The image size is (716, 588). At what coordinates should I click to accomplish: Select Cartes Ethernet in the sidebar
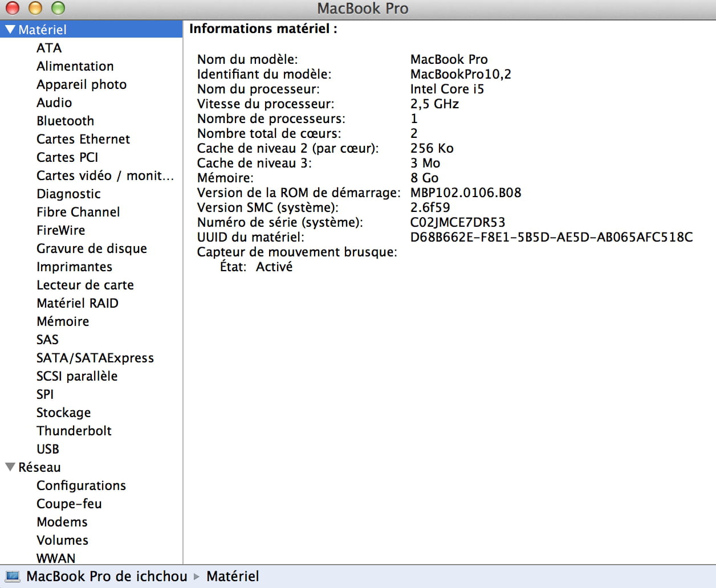tap(83, 139)
